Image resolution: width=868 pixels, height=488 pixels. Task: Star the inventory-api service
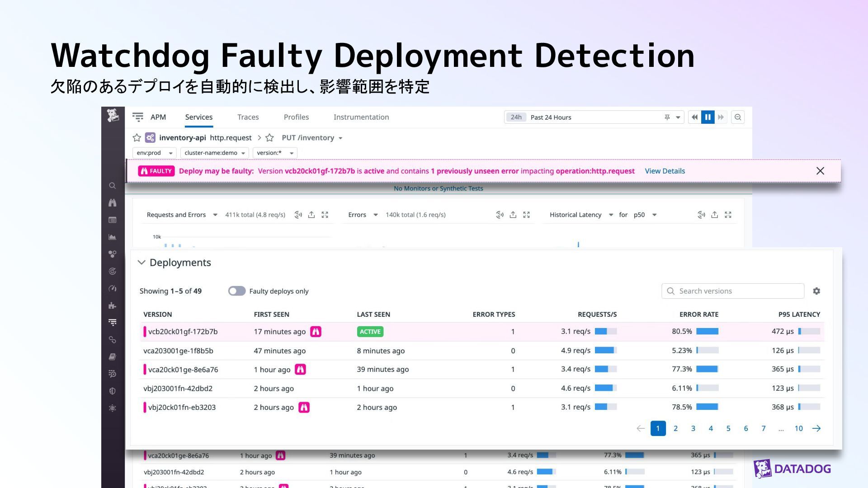(x=137, y=137)
